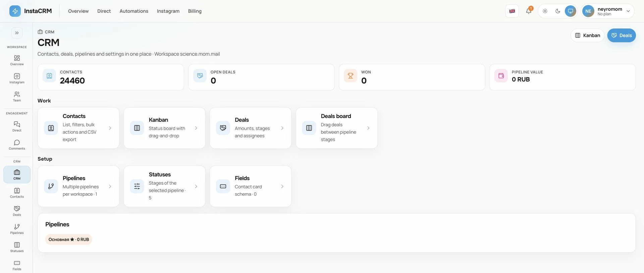Switch to light theme with the sun icon
The width and height of the screenshot is (644, 273).
(x=545, y=11)
